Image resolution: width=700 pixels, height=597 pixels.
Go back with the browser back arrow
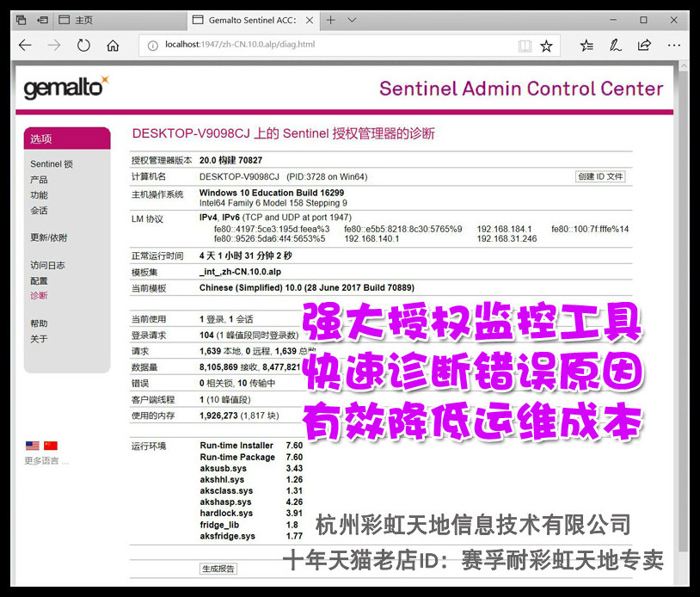26,45
